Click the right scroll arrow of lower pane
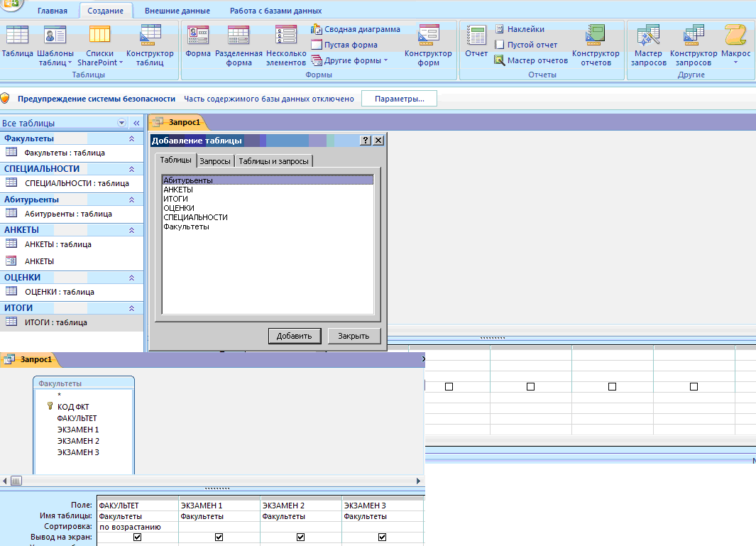The height and width of the screenshot is (546, 756). click(418, 481)
